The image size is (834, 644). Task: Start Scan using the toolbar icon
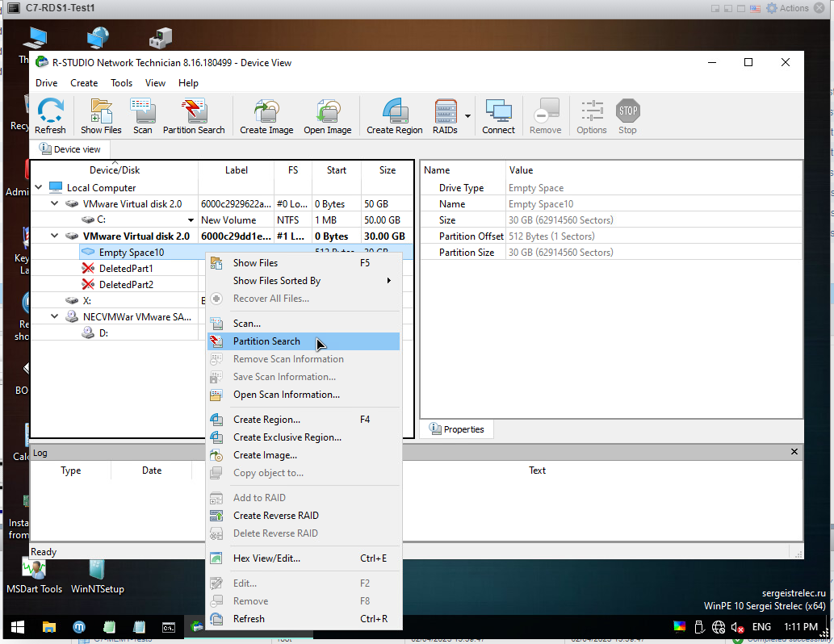click(x=143, y=115)
